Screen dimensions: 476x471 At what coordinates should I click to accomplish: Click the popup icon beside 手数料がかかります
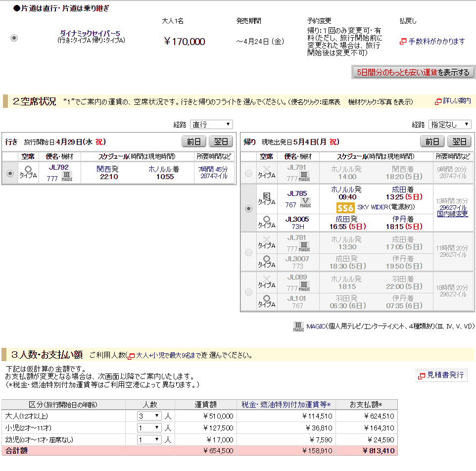(x=403, y=41)
